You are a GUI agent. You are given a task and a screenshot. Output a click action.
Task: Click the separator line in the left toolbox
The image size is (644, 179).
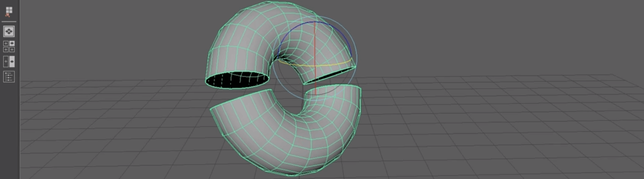pos(9,22)
